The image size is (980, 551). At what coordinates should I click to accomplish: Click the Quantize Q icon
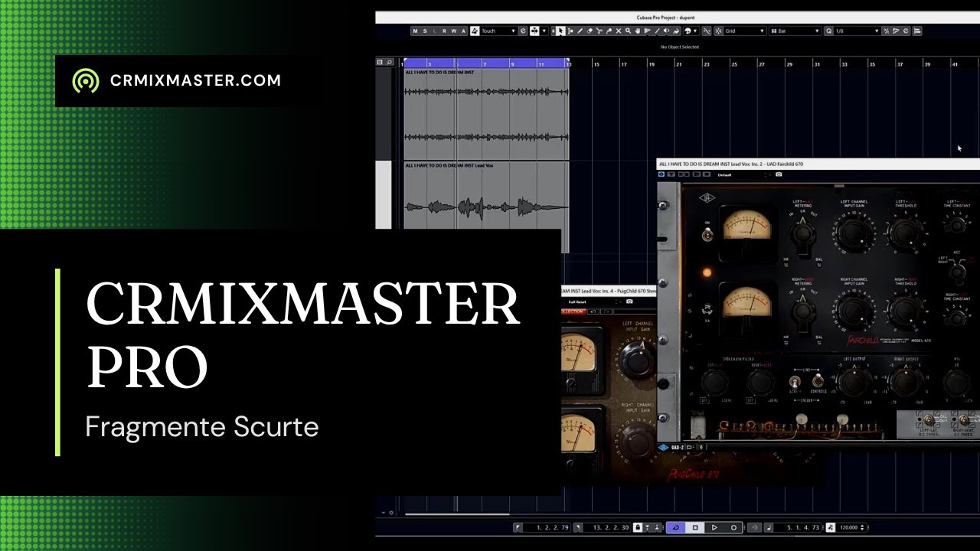pyautogui.click(x=828, y=31)
